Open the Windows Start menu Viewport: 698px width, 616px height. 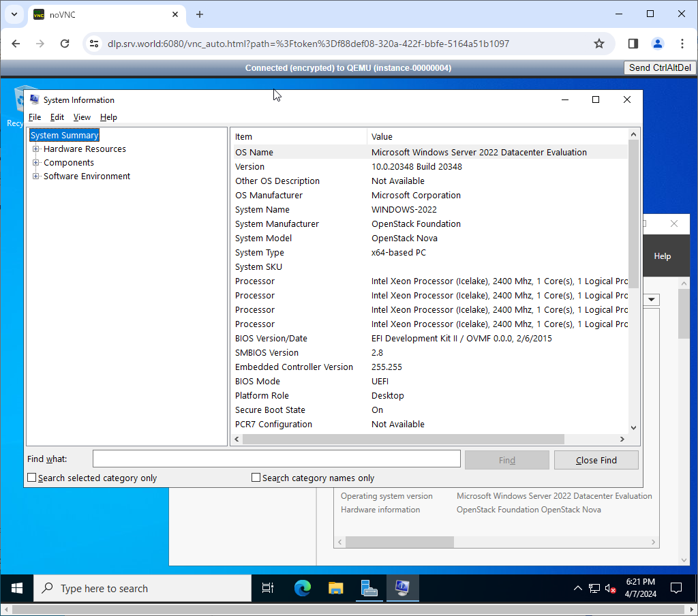coord(17,589)
